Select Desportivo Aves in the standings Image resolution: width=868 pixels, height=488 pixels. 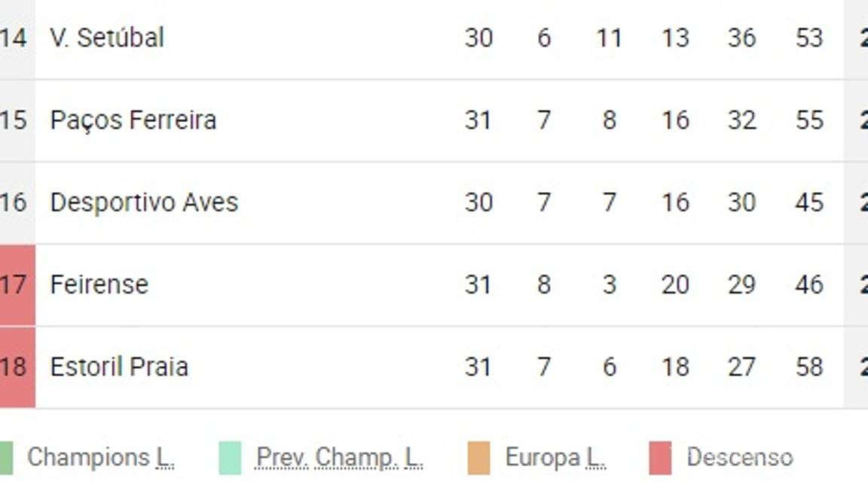coord(144,202)
